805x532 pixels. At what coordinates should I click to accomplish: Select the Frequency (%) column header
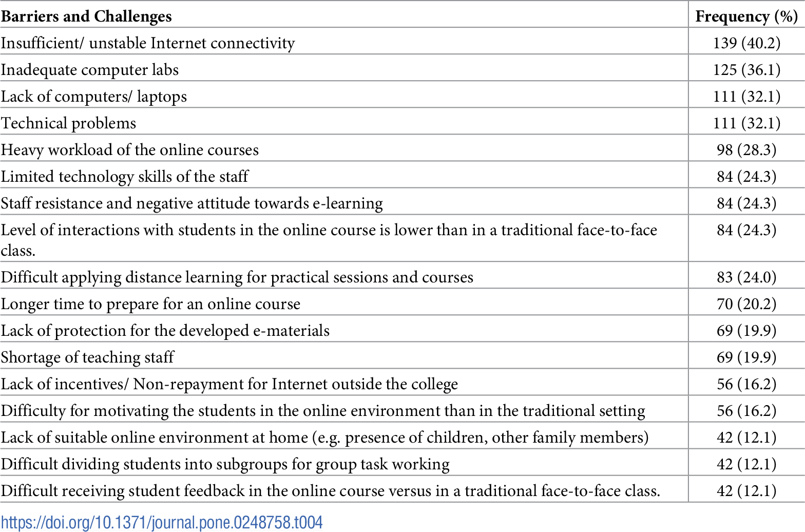tap(746, 16)
